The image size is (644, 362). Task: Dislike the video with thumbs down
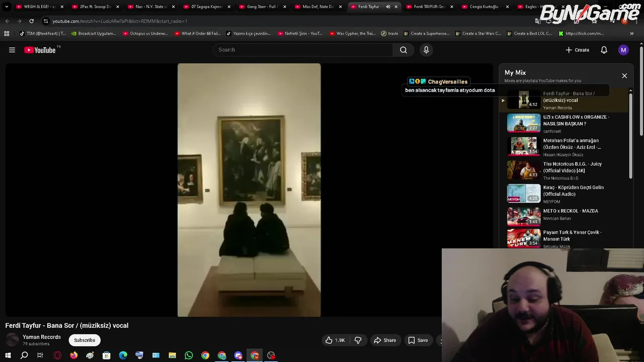point(358,340)
